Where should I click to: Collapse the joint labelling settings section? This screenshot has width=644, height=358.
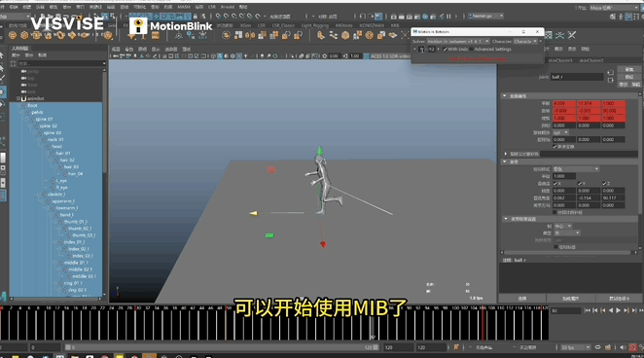click(506, 219)
